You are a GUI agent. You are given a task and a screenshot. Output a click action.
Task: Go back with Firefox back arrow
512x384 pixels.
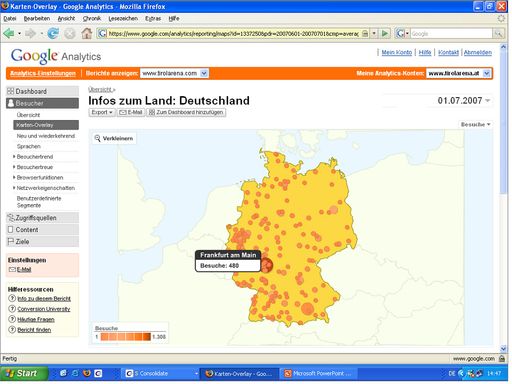9,33
